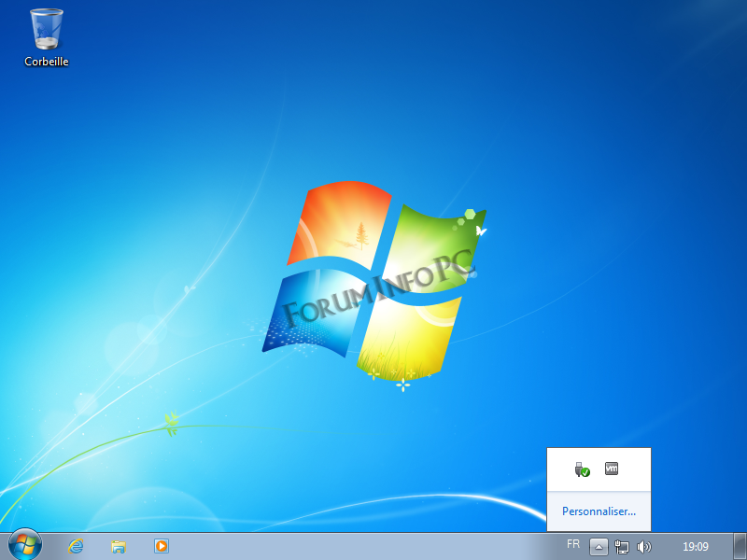The image size is (747, 560).
Task: Open the network status tray icon
Action: [x=622, y=547]
